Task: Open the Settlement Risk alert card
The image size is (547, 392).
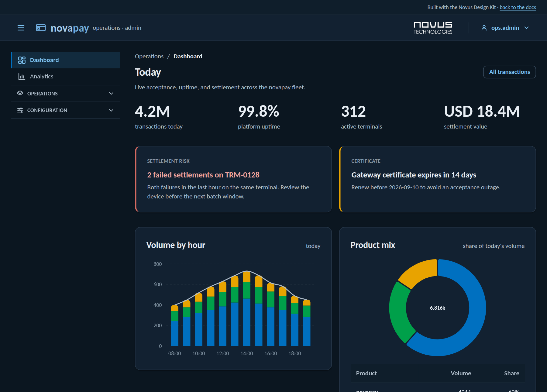Action: tap(233, 179)
